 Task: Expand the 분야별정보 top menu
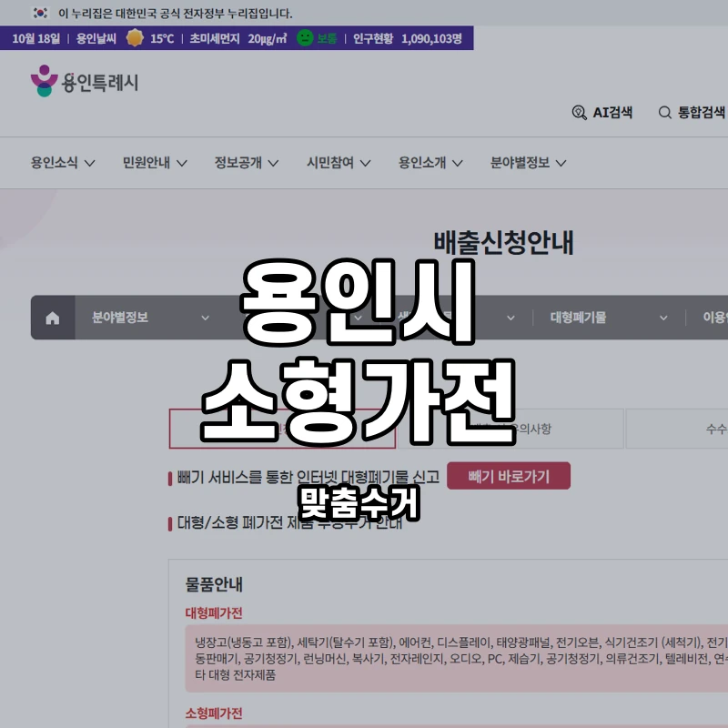point(529,163)
